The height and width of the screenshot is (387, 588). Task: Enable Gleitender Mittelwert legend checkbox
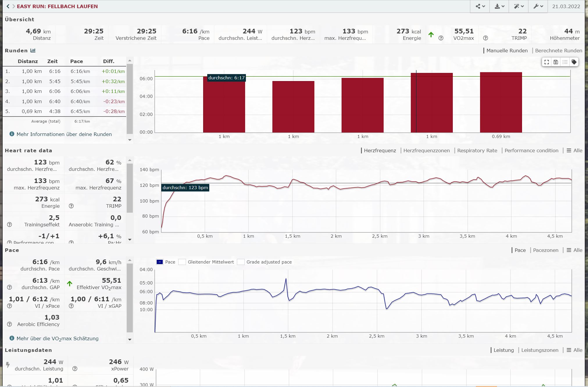click(182, 262)
